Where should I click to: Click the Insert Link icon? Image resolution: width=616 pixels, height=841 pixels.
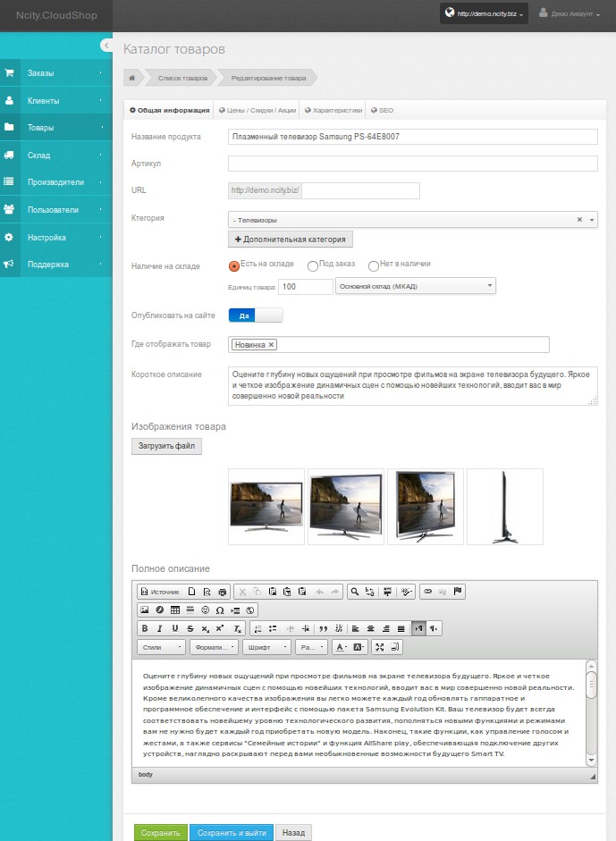click(427, 592)
